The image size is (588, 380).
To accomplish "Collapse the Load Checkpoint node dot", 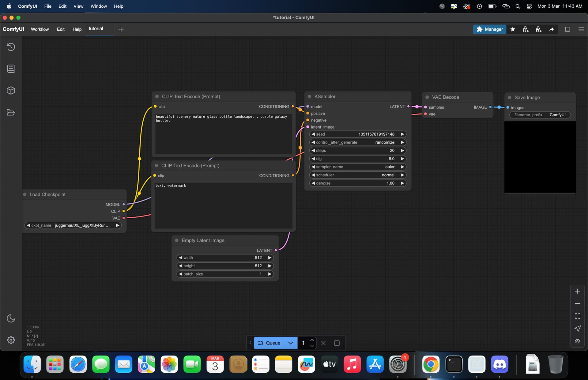I will tap(24, 194).
